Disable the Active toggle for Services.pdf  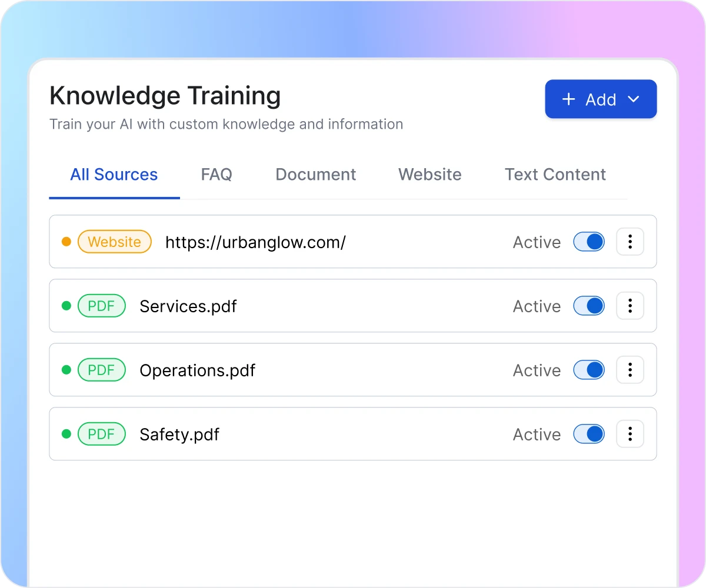(589, 306)
